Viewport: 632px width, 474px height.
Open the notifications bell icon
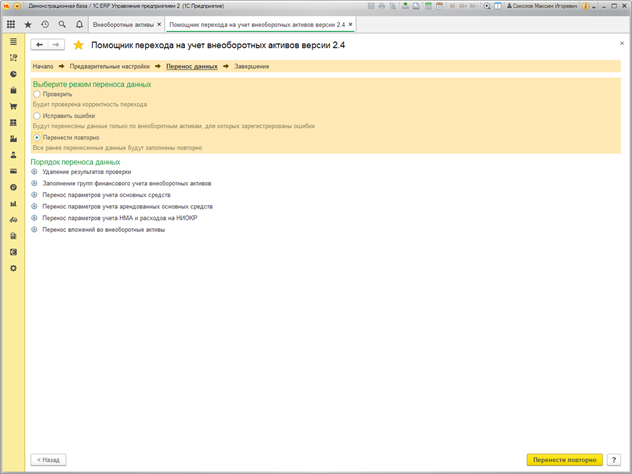click(x=79, y=25)
